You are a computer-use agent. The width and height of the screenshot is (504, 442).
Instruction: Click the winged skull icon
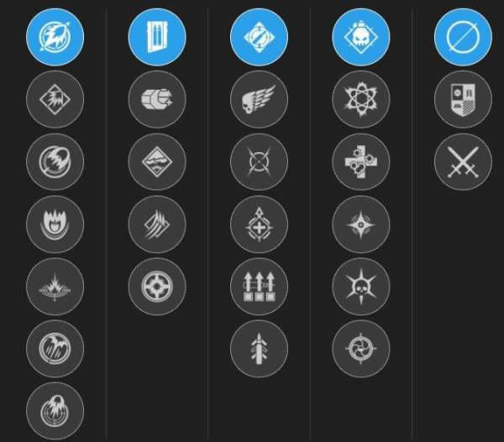[259, 99]
